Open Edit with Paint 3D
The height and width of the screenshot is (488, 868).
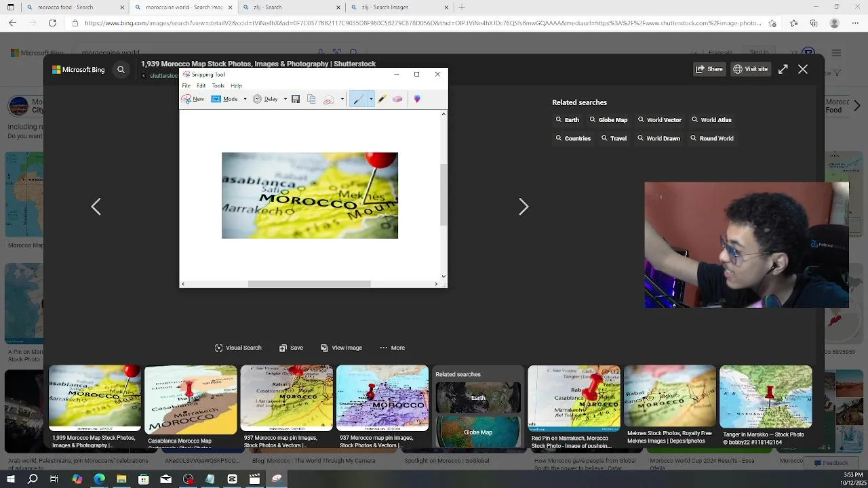[417, 99]
